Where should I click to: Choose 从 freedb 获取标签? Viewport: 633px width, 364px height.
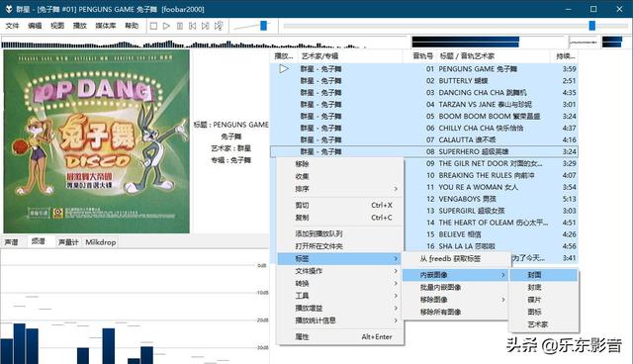pos(455,259)
